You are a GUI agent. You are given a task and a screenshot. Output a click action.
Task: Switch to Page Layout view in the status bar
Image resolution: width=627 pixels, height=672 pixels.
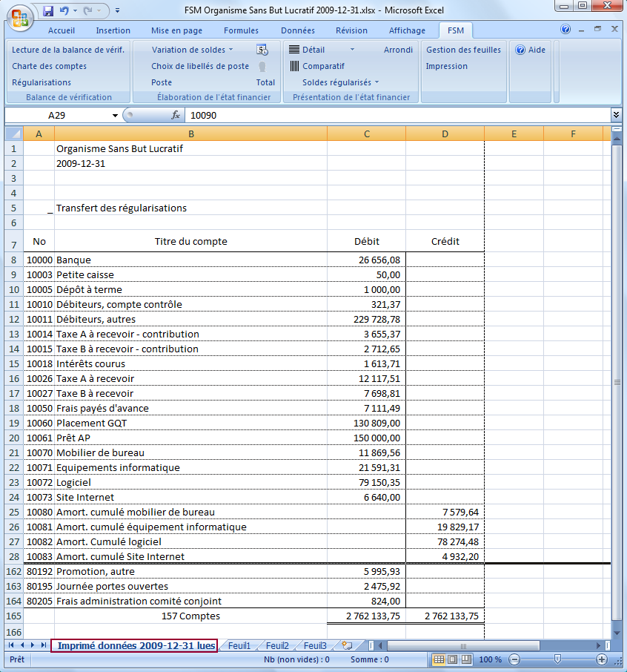click(454, 659)
